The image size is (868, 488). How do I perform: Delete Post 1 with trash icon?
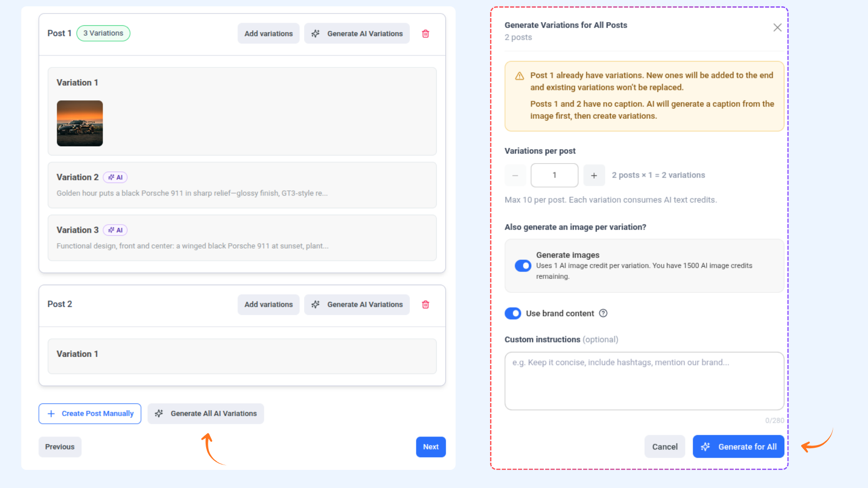(425, 34)
